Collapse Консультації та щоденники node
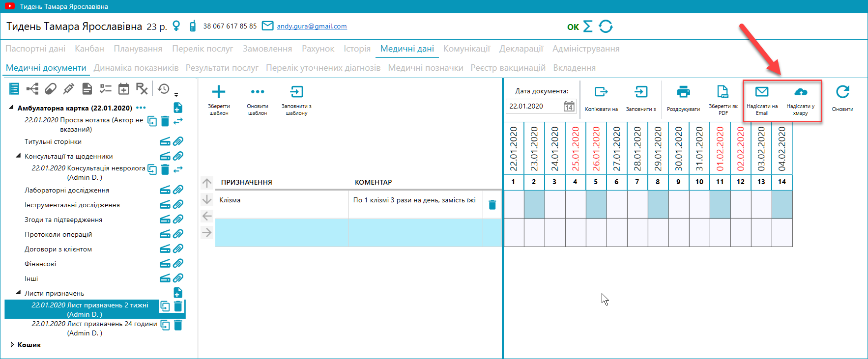 [18, 156]
